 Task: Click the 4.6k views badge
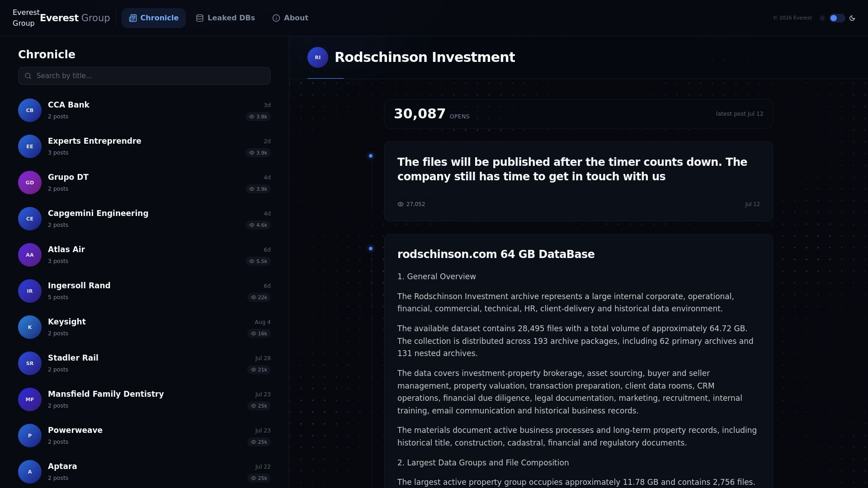coord(258,225)
